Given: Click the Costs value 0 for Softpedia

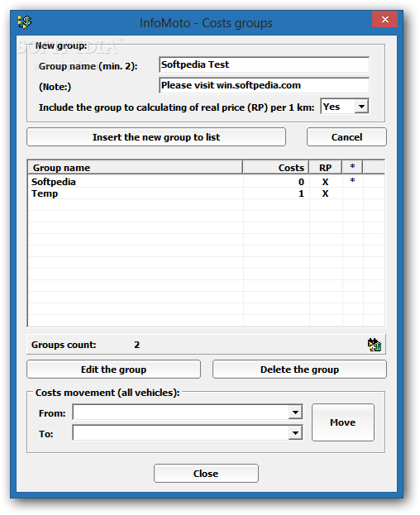Looking at the screenshot, I should pos(301,182).
